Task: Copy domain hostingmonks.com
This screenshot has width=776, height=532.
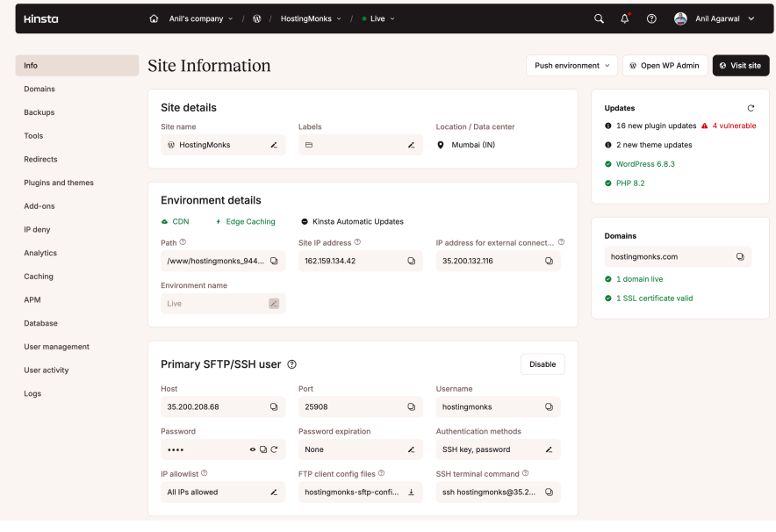Action: click(x=740, y=256)
